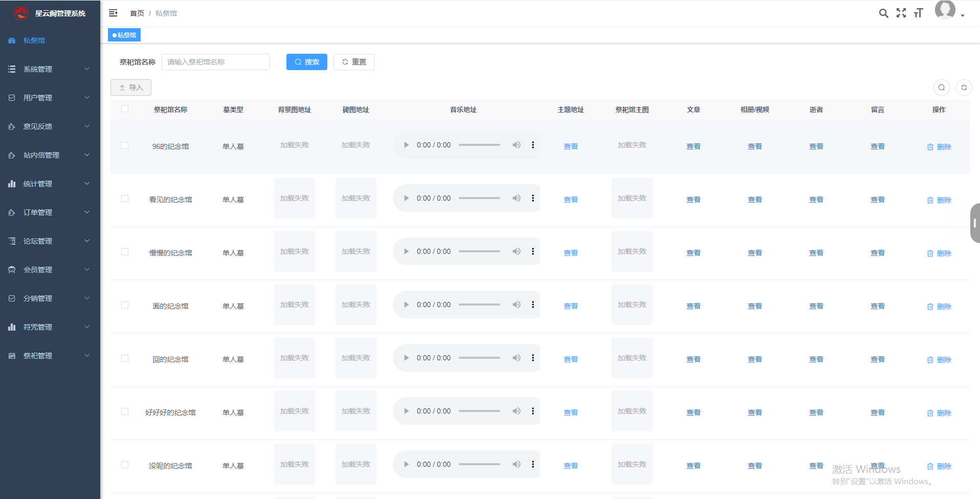Go to 首页 breadcrumb
This screenshot has height=499, width=980.
click(137, 13)
